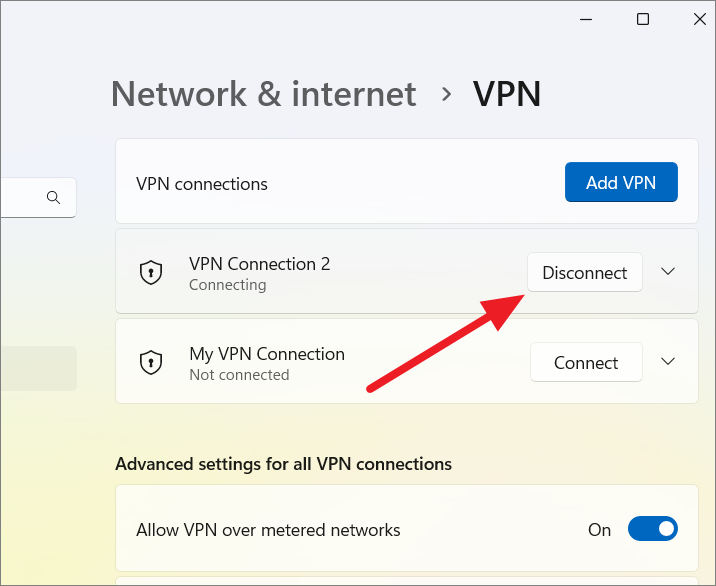Click the search magnifier icon
This screenshot has height=586, width=716.
coord(54,198)
